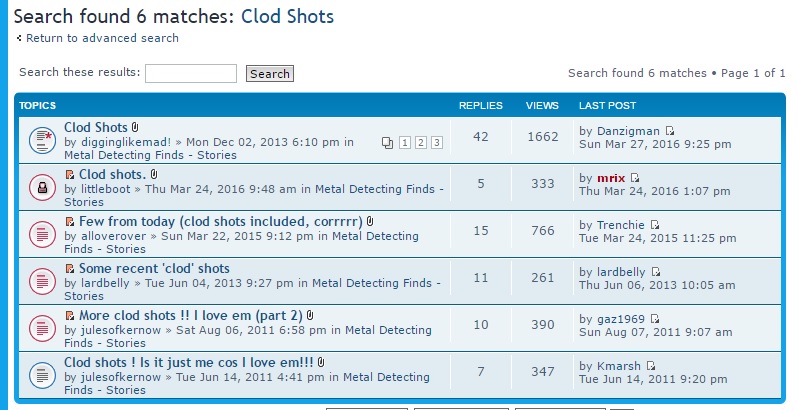Open 'Few from today (clod shots included, corrrrr)'
Viewport: 798px width, 410px height.
pyautogui.click(x=221, y=221)
